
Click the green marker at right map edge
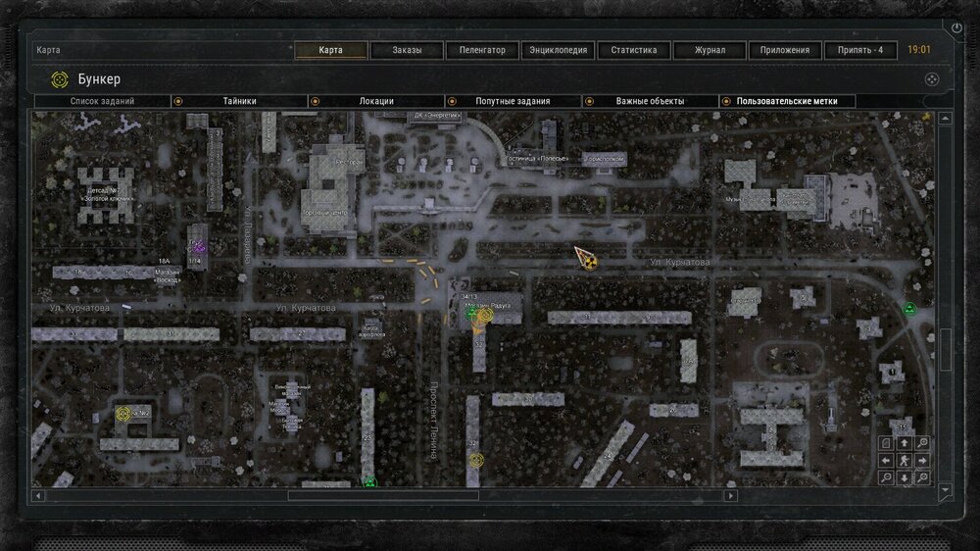910,308
